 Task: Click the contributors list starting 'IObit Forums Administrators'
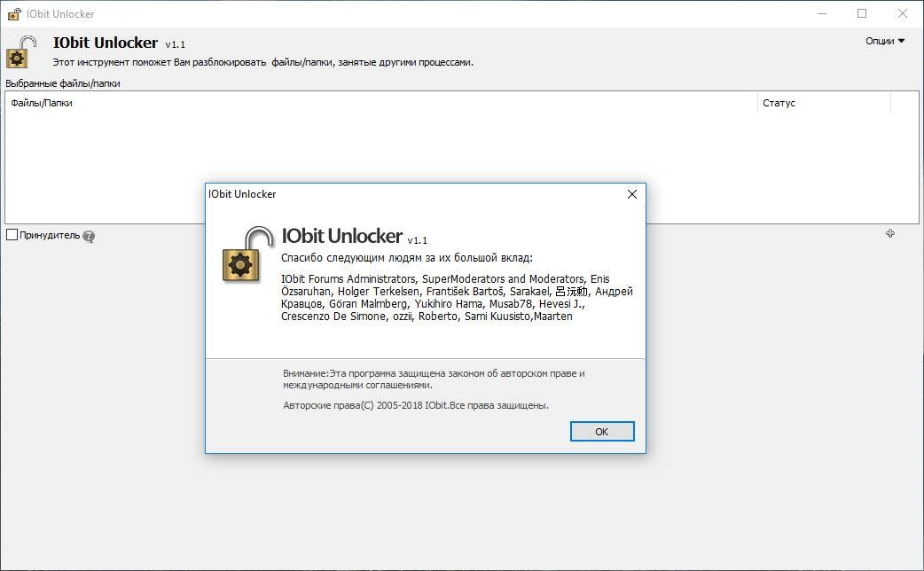457,298
